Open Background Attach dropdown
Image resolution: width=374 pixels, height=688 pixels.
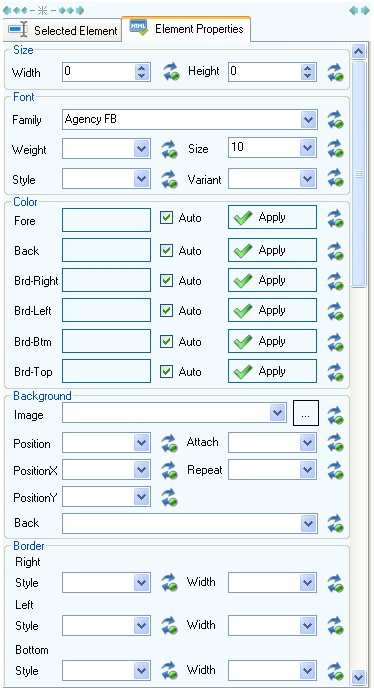(272, 443)
